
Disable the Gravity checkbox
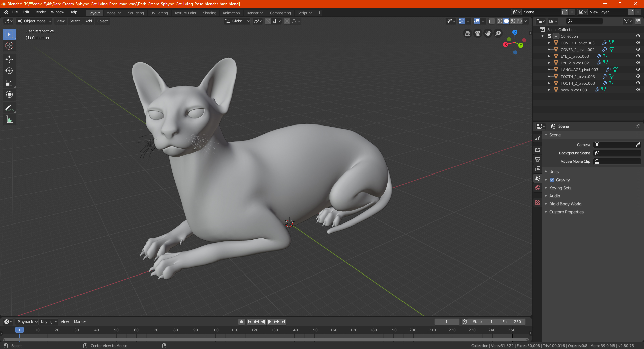click(552, 180)
